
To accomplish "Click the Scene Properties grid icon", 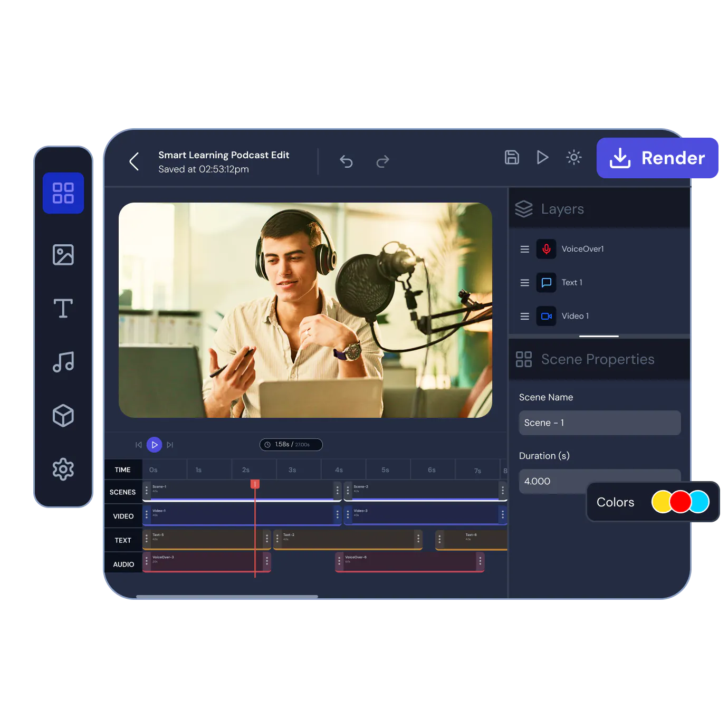I will (524, 359).
